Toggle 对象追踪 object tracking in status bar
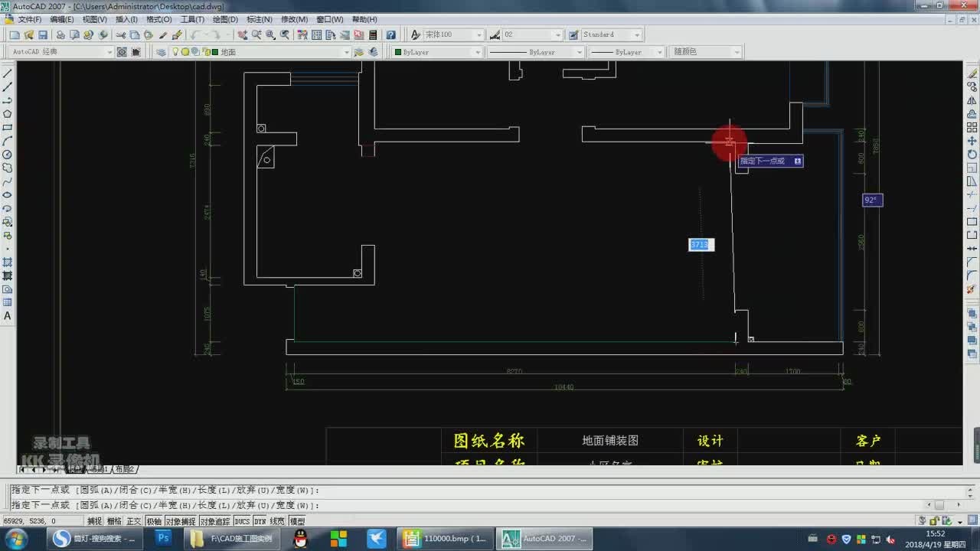 (x=215, y=521)
